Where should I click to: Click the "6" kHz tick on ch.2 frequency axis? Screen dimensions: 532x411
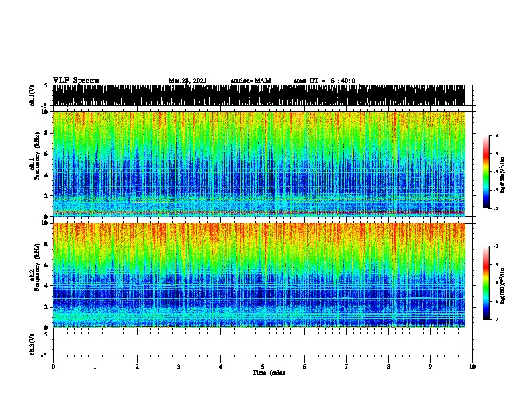[47, 265]
